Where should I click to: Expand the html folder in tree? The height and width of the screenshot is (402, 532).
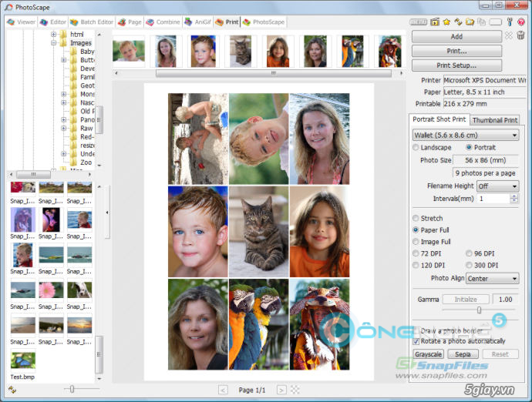tap(53, 35)
